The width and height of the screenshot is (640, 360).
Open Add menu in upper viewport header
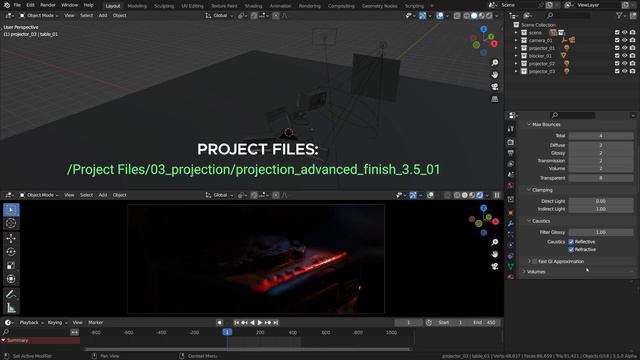(103, 16)
